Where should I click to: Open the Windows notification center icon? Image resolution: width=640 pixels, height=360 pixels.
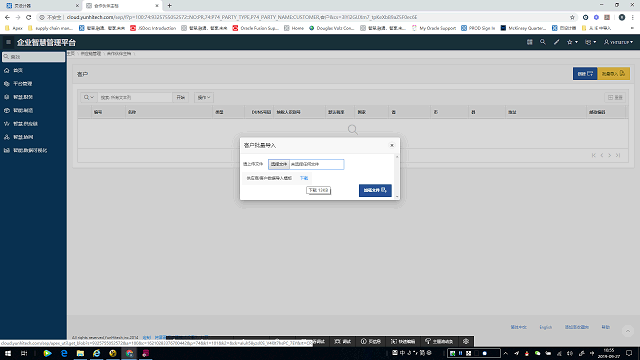[629, 353]
